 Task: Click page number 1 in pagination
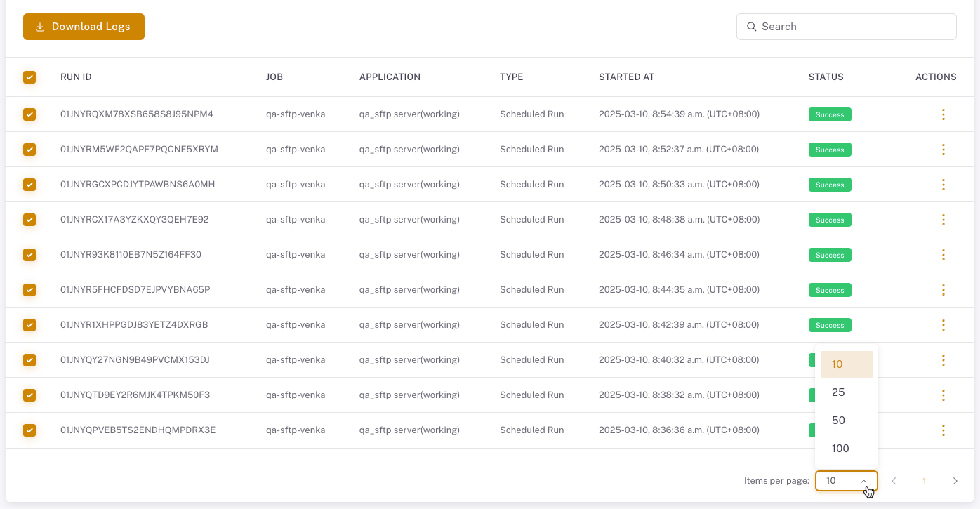pos(925,481)
